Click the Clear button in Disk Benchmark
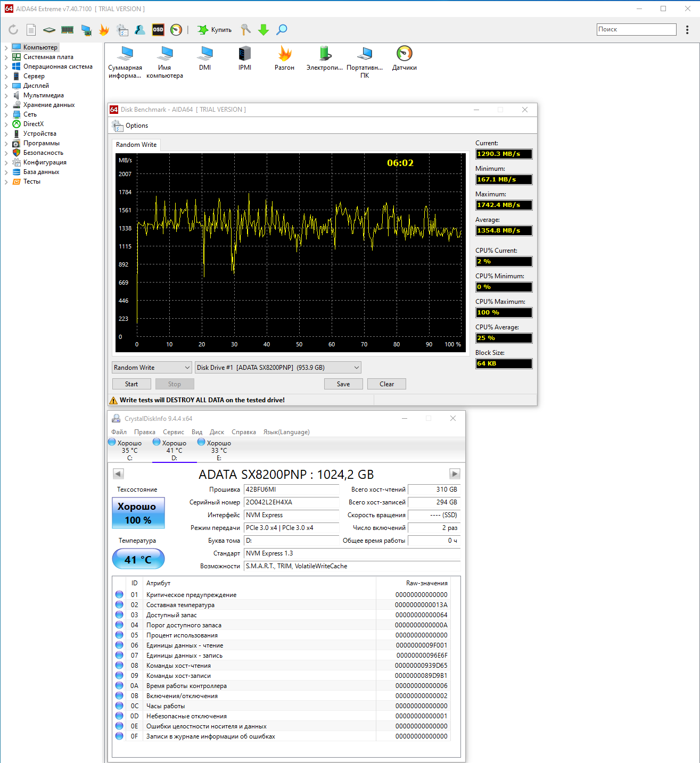Image resolution: width=700 pixels, height=763 pixels. [x=386, y=384]
